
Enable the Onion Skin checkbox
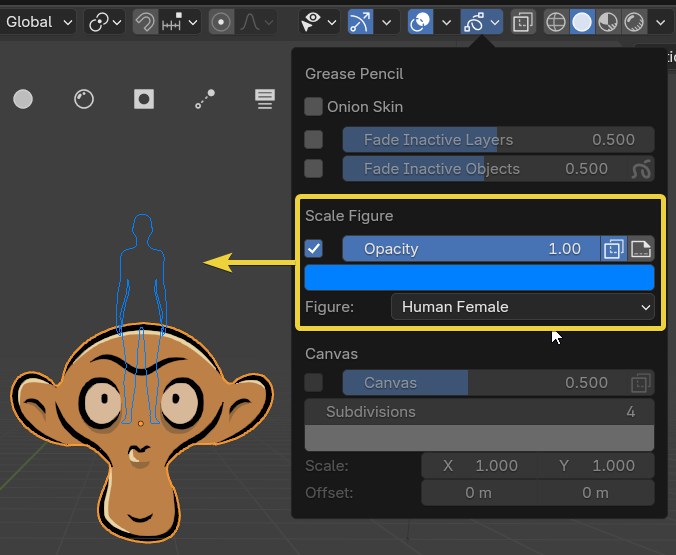pyautogui.click(x=313, y=107)
